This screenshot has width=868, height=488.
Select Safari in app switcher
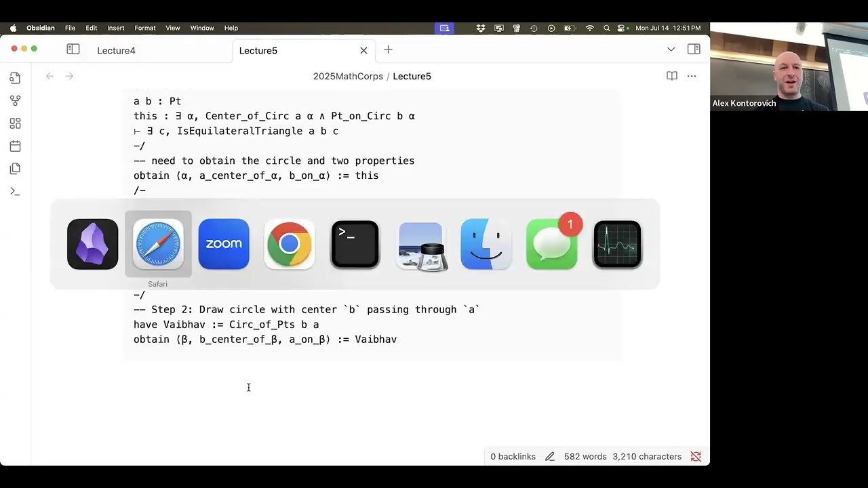pyautogui.click(x=158, y=244)
